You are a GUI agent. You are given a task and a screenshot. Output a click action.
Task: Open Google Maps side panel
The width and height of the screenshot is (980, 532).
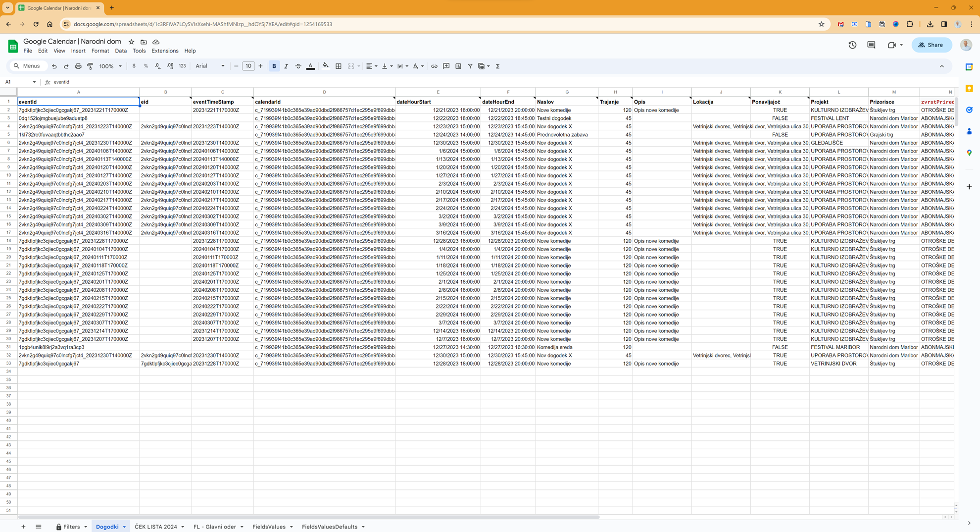coord(969,153)
